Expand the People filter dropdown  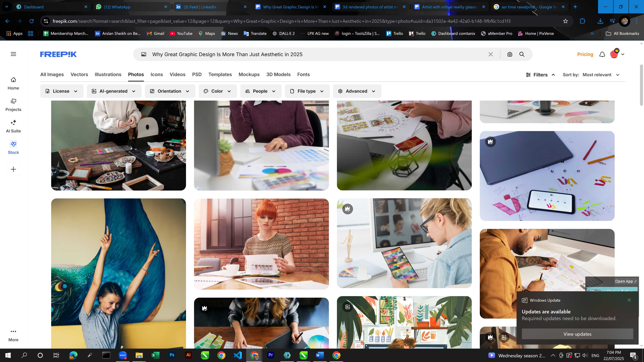pyautogui.click(x=261, y=91)
